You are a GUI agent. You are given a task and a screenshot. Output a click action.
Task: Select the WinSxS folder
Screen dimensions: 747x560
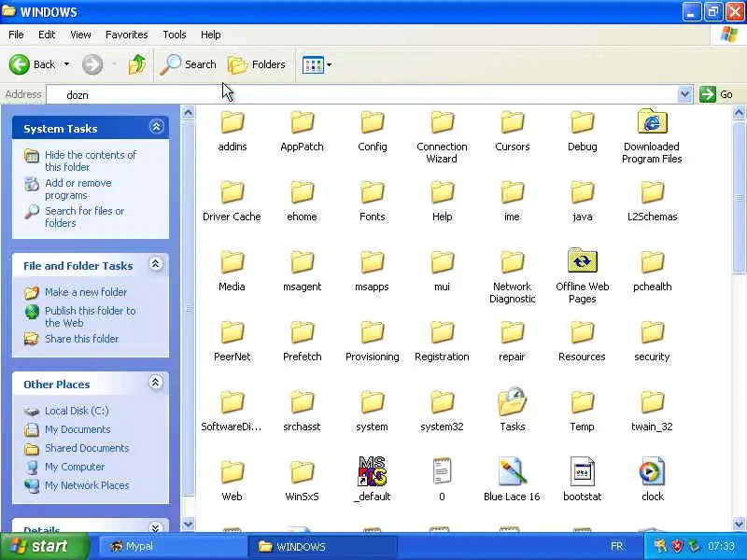click(x=302, y=482)
